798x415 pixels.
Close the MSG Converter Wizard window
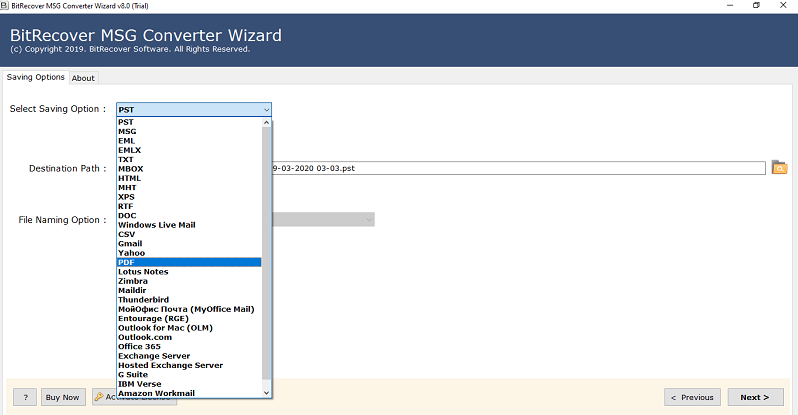pyautogui.click(x=783, y=6)
